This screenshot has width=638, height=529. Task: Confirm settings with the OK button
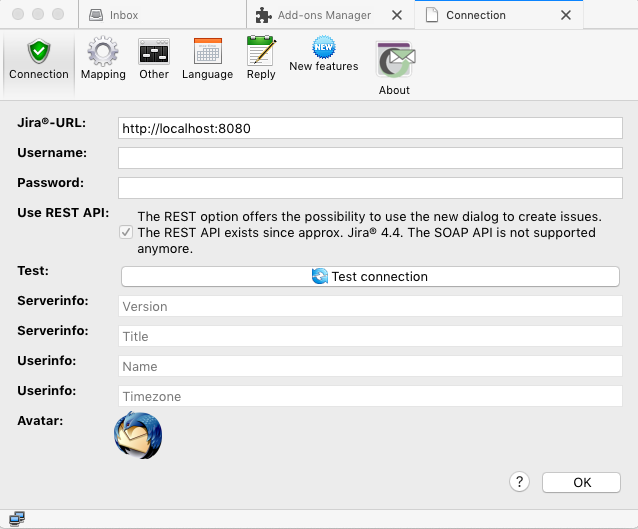click(x=582, y=482)
